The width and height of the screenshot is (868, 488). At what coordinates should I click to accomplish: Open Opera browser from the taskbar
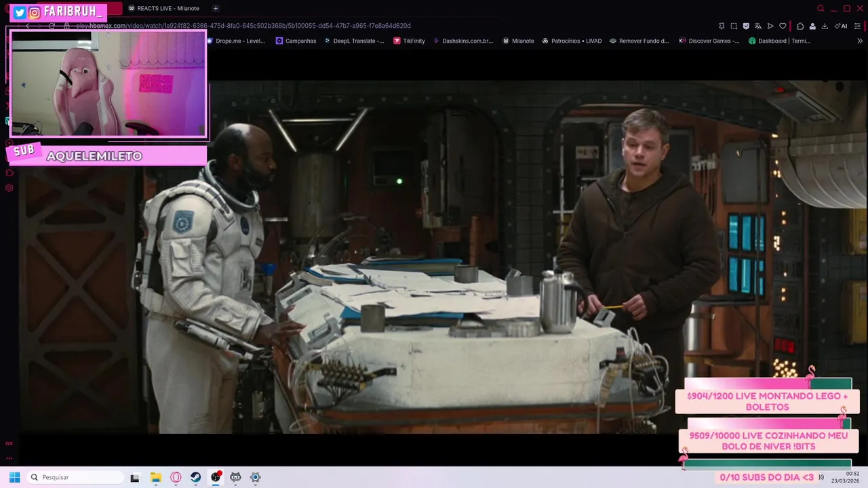pyautogui.click(x=176, y=477)
